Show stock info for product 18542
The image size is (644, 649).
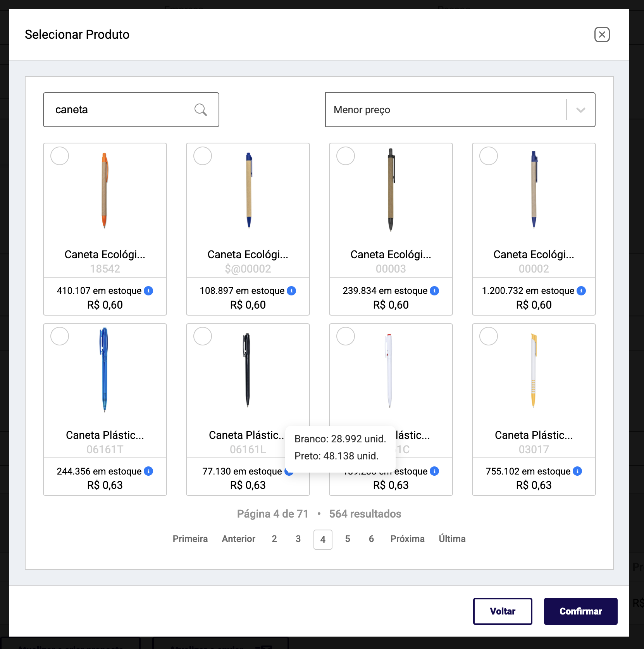point(148,291)
